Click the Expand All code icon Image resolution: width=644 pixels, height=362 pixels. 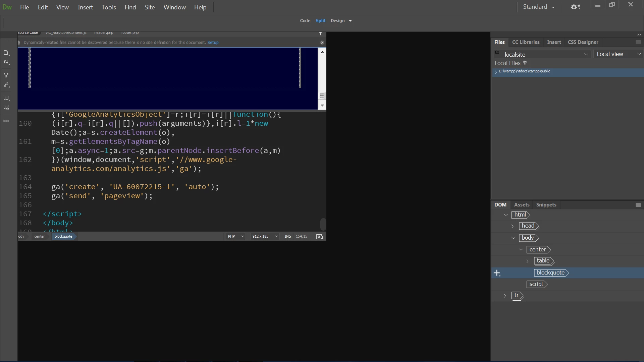(x=6, y=75)
